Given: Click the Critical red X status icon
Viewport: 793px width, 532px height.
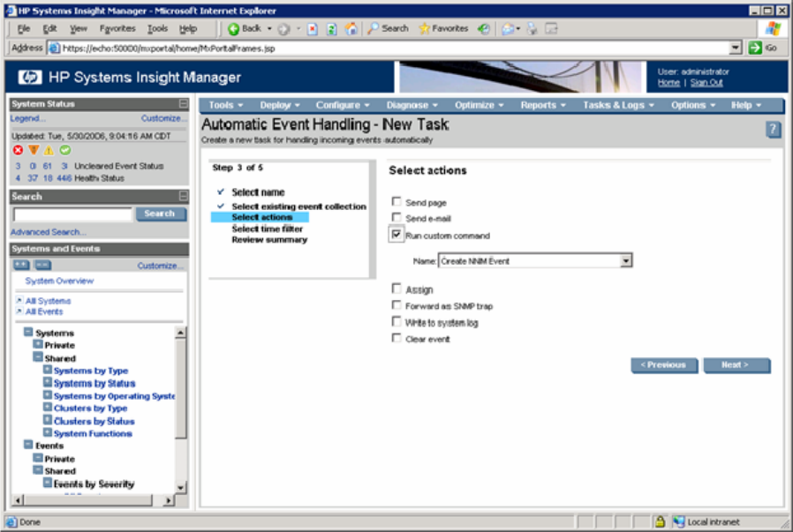Looking at the screenshot, I should click(18, 150).
